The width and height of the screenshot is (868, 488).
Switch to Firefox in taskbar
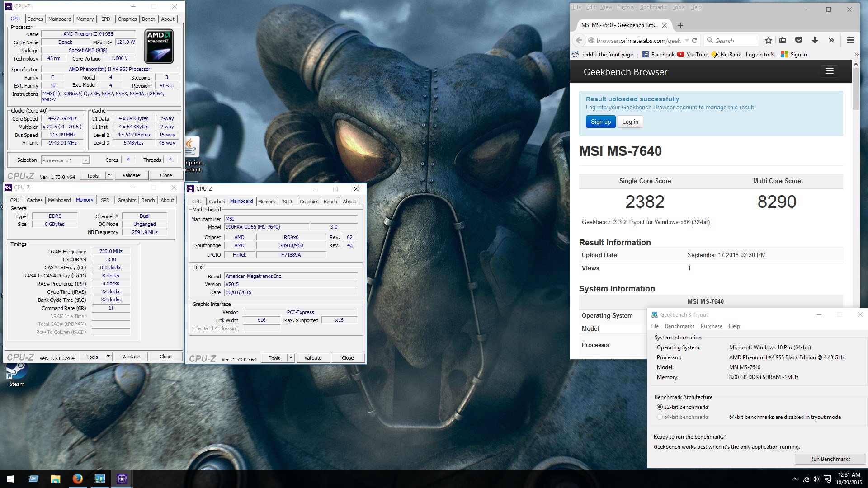(77, 479)
